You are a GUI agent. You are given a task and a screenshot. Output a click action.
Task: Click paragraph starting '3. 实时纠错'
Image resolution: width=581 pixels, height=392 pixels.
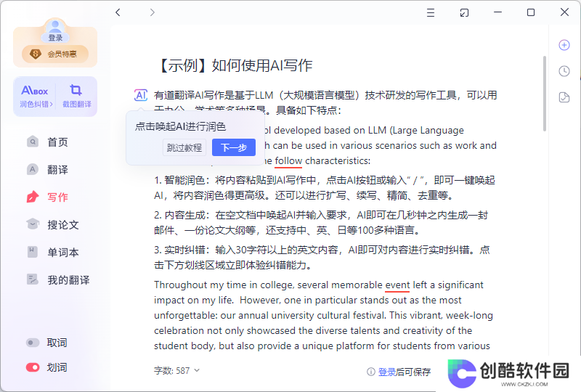tap(322, 258)
